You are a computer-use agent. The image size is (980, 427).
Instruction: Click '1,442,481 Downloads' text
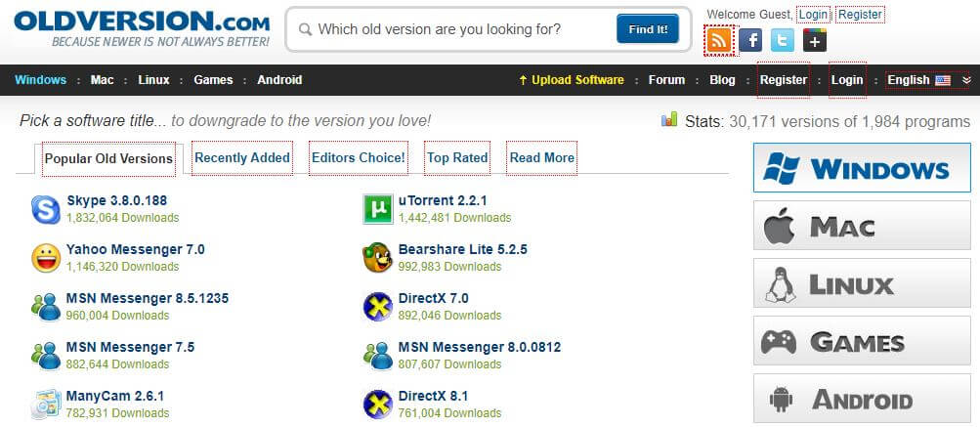coord(455,218)
